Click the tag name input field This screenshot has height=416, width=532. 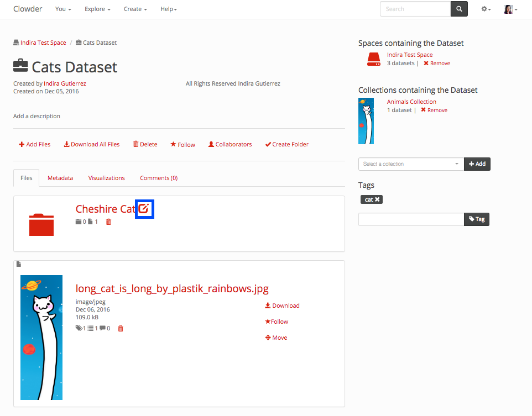click(x=411, y=219)
